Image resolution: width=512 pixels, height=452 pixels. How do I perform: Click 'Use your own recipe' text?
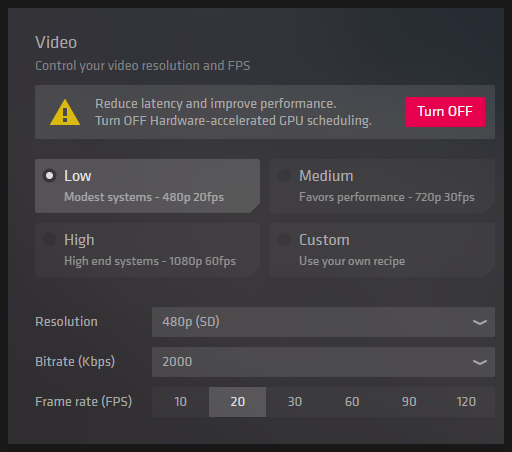[352, 261]
